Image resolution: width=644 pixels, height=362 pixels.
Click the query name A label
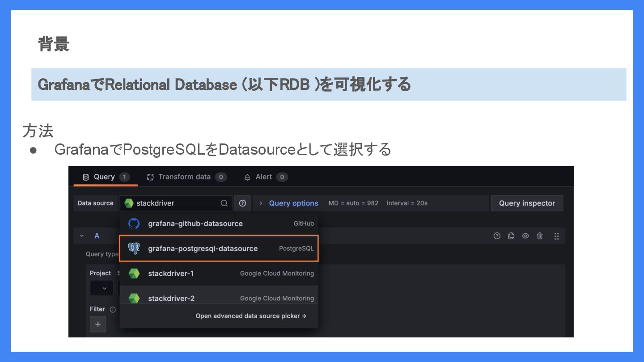coord(97,236)
